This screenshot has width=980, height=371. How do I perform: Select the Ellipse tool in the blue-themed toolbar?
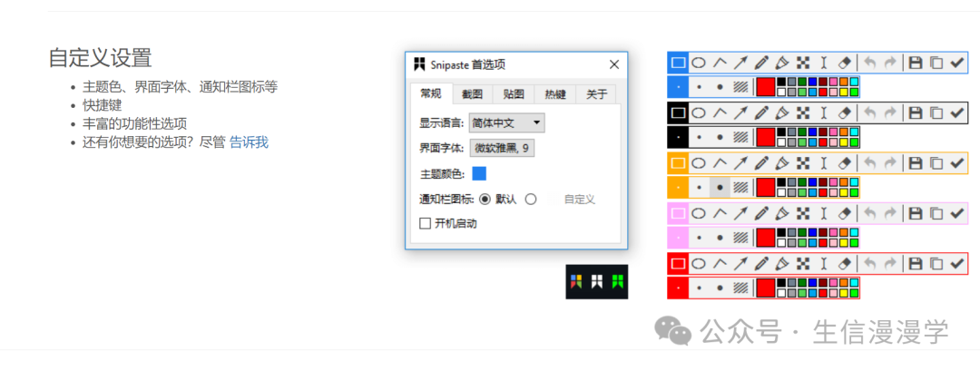point(699,63)
